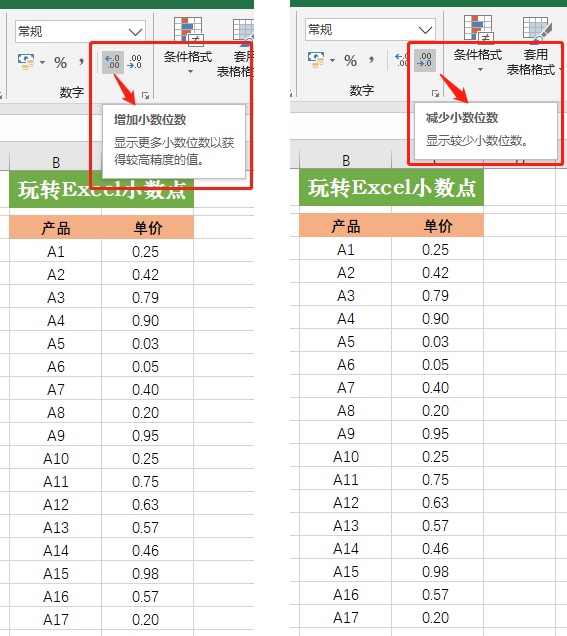Apply percent style in left screenshot

point(60,62)
